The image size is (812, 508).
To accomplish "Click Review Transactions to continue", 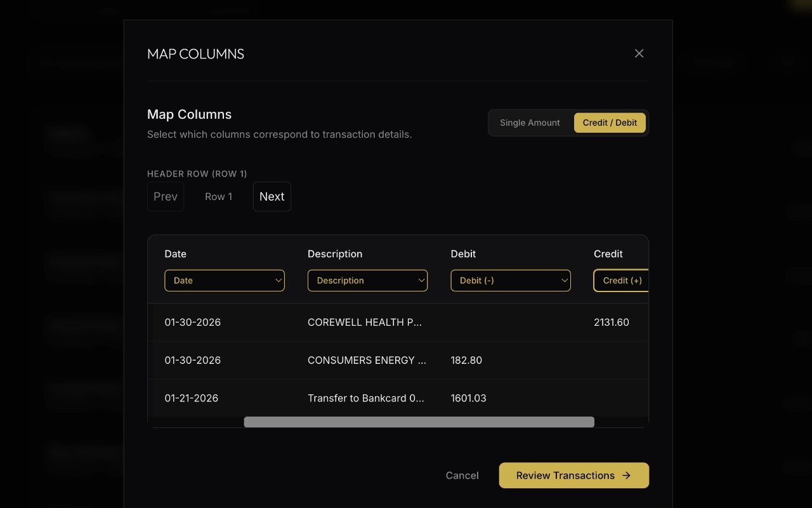I will point(573,476).
